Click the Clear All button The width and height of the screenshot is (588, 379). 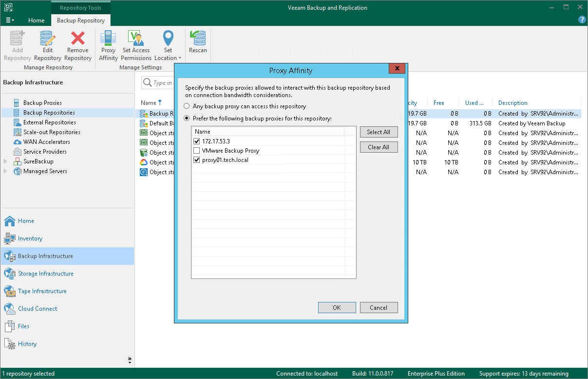coord(379,147)
